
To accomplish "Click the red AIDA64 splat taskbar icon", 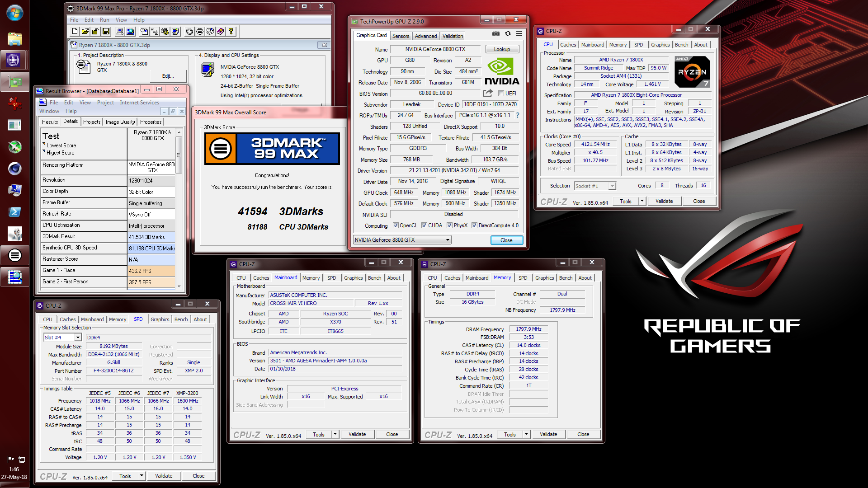I will 15,103.
